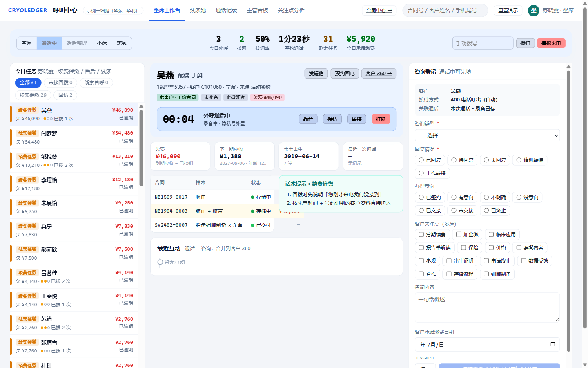Open the 客户 360 link
Image resolution: width=588 pixels, height=368 pixels.
(x=379, y=73)
